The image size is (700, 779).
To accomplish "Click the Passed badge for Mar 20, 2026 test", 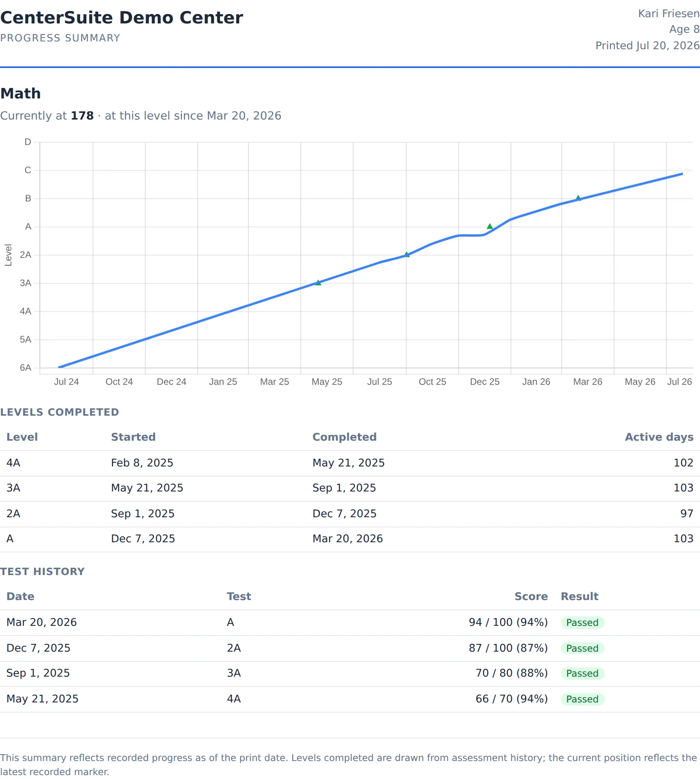I will click(x=582, y=622).
